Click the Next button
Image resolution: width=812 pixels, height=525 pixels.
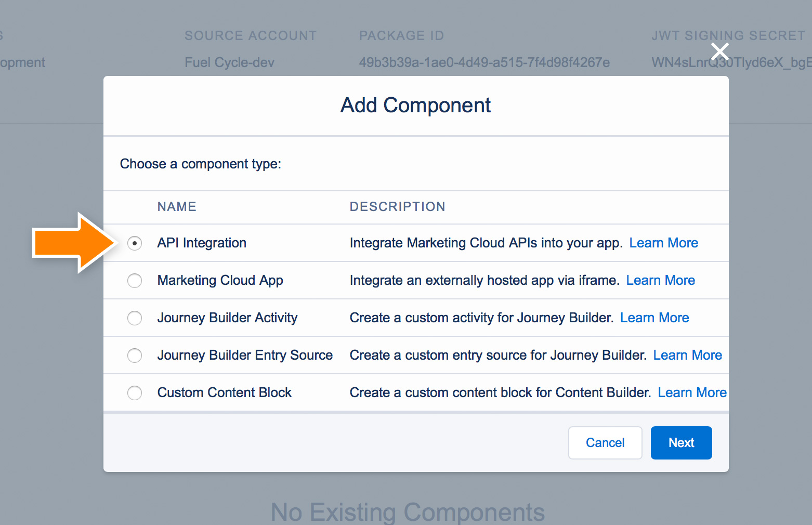coord(681,443)
